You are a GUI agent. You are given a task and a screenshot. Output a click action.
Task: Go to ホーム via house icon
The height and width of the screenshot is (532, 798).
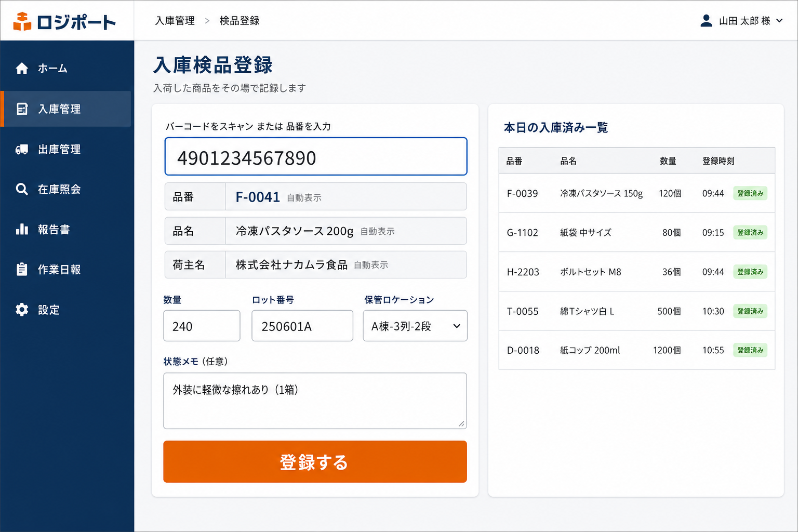(x=22, y=68)
